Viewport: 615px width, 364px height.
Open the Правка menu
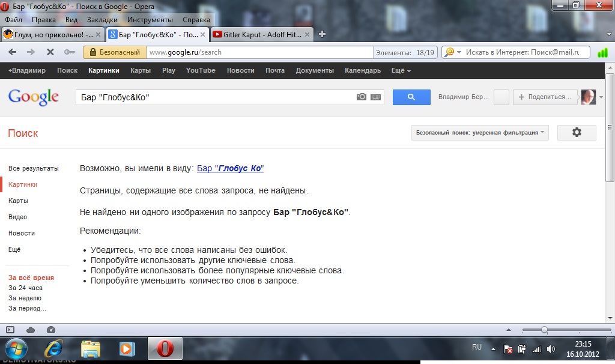[43, 20]
